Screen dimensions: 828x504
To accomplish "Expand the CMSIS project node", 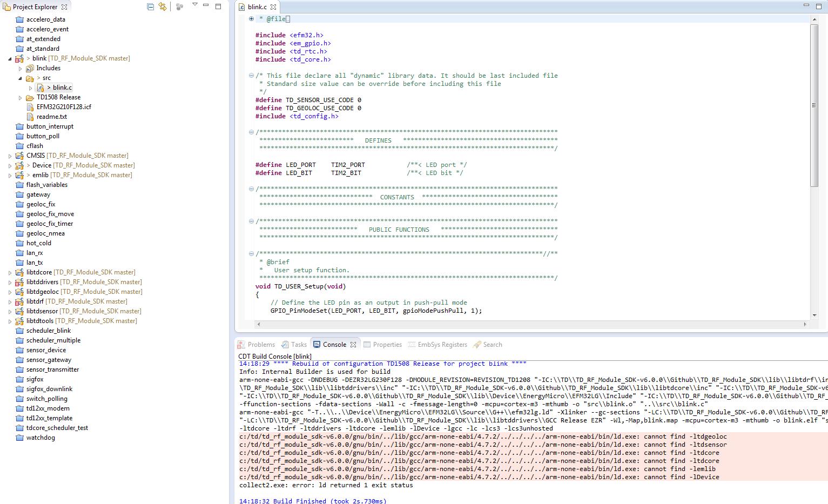I will pos(10,156).
